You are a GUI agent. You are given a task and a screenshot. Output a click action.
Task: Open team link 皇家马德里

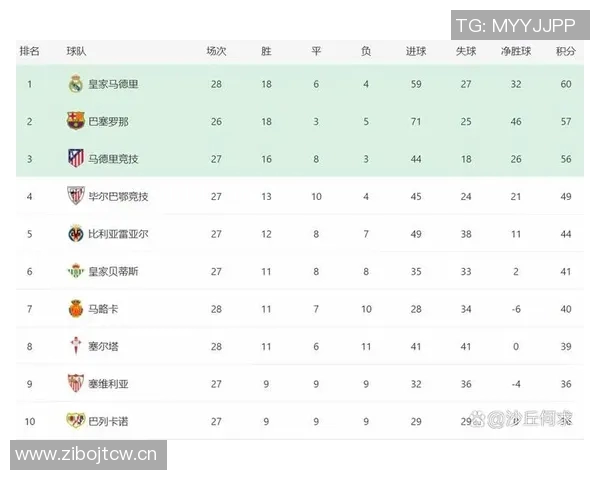[113, 84]
